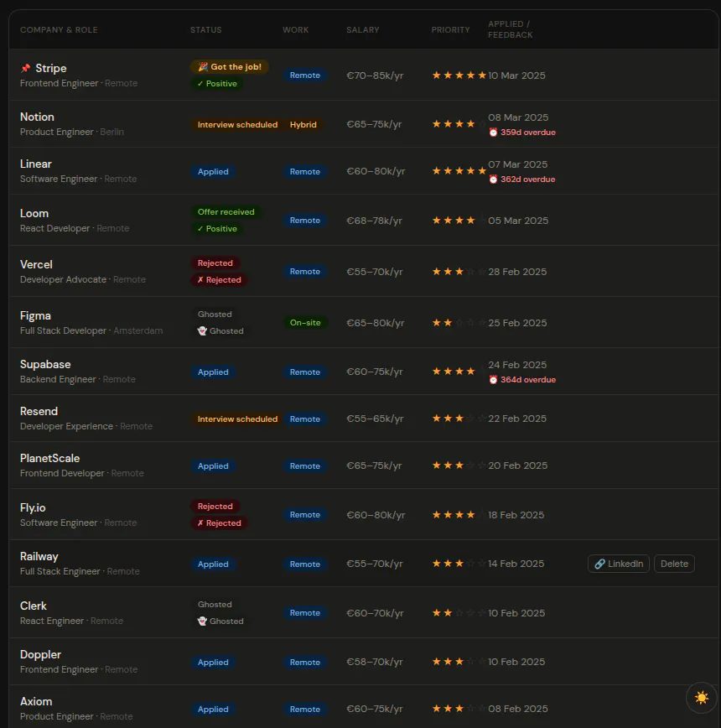This screenshot has width=721, height=728.
Task: Click the €58–70k/yr salary for Doppler
Action: point(375,662)
